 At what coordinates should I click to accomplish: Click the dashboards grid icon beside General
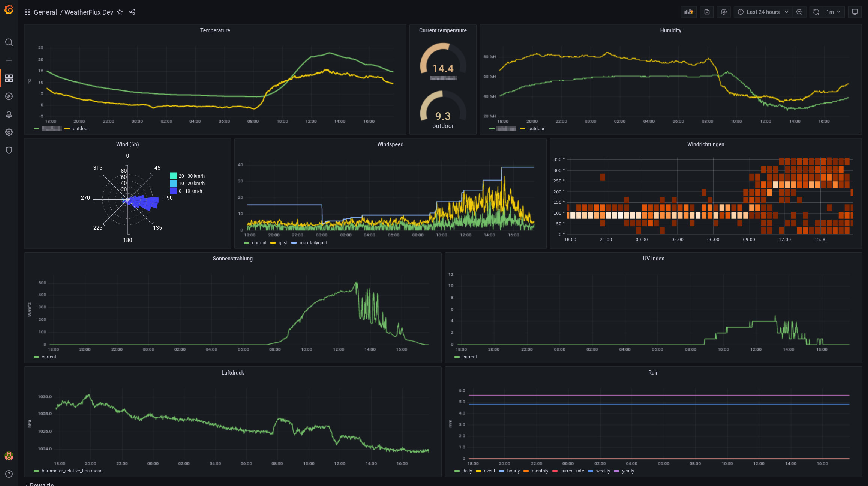pyautogui.click(x=27, y=12)
